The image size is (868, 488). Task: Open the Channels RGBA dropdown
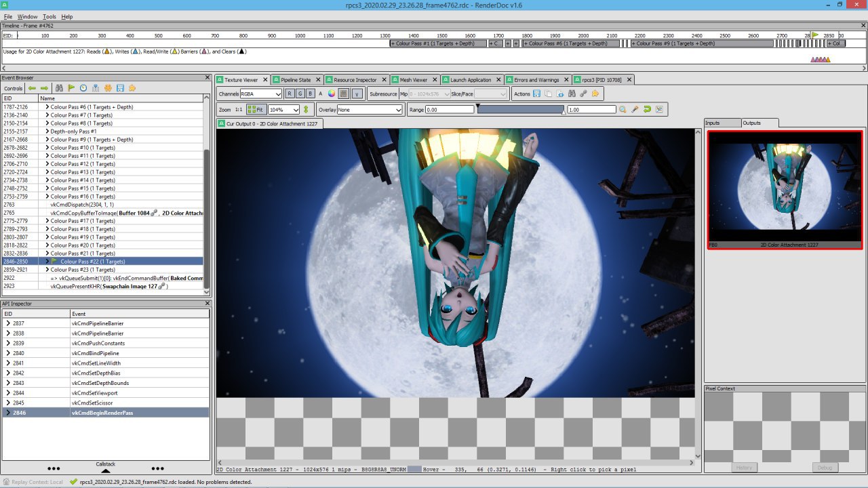pyautogui.click(x=261, y=94)
